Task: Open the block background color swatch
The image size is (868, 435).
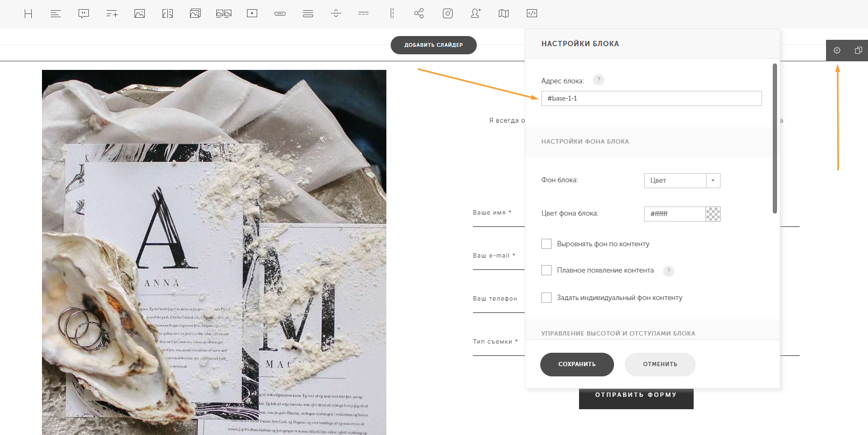Action: [713, 214]
